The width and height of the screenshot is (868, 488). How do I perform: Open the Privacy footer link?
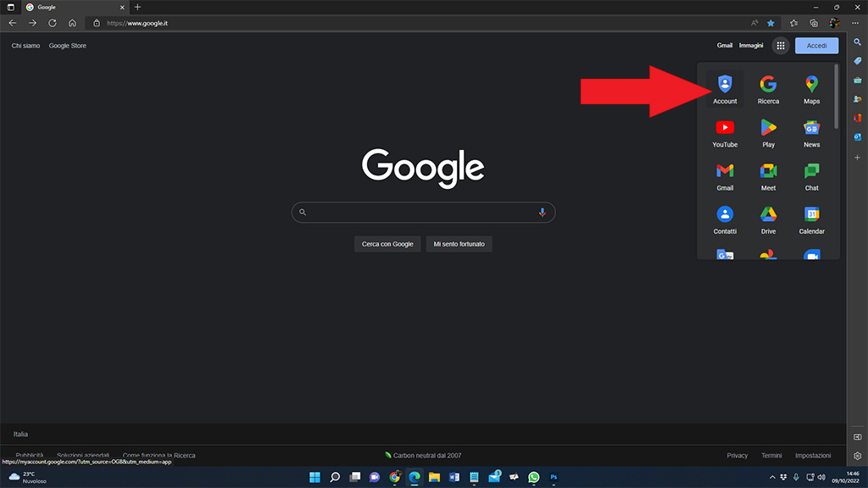pyautogui.click(x=737, y=455)
